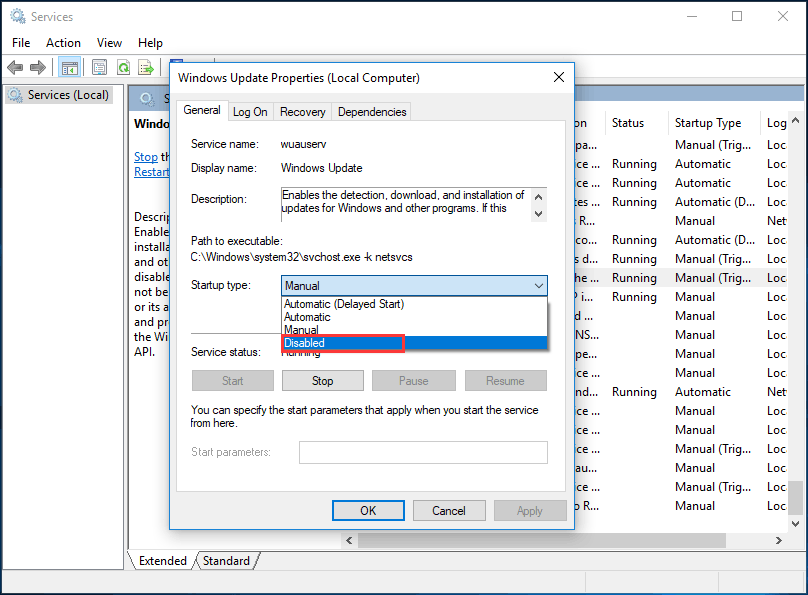Image resolution: width=808 pixels, height=595 pixels.
Task: Click the Properties toolbar icon
Action: pos(99,67)
